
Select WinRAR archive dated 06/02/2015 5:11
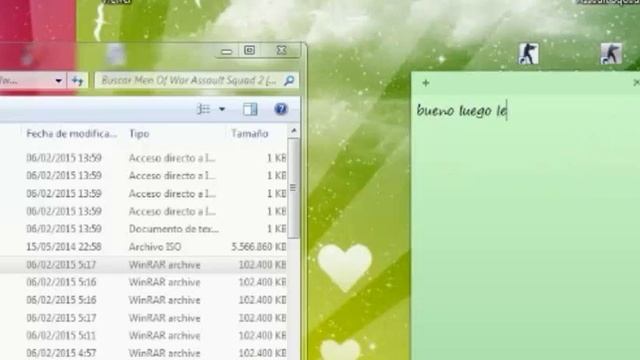tap(143, 336)
